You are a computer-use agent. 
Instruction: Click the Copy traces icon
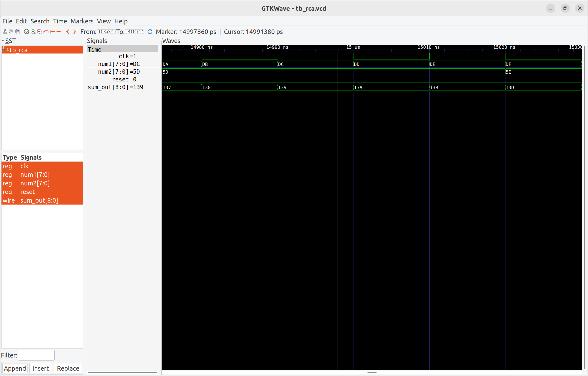click(11, 32)
